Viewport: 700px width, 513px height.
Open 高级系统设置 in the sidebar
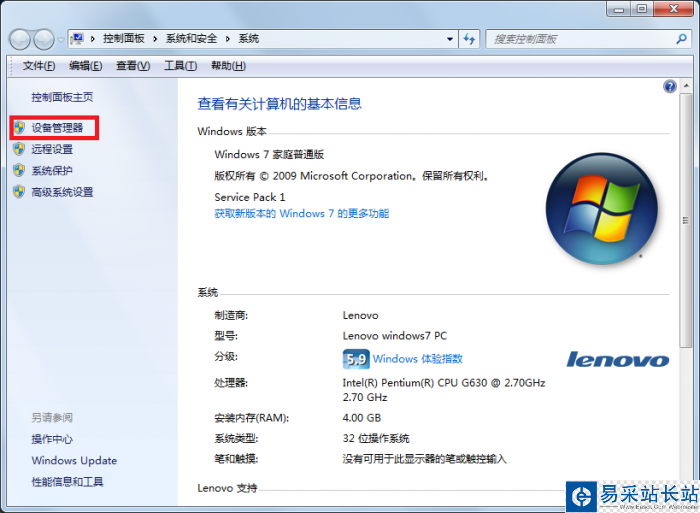pyautogui.click(x=62, y=192)
